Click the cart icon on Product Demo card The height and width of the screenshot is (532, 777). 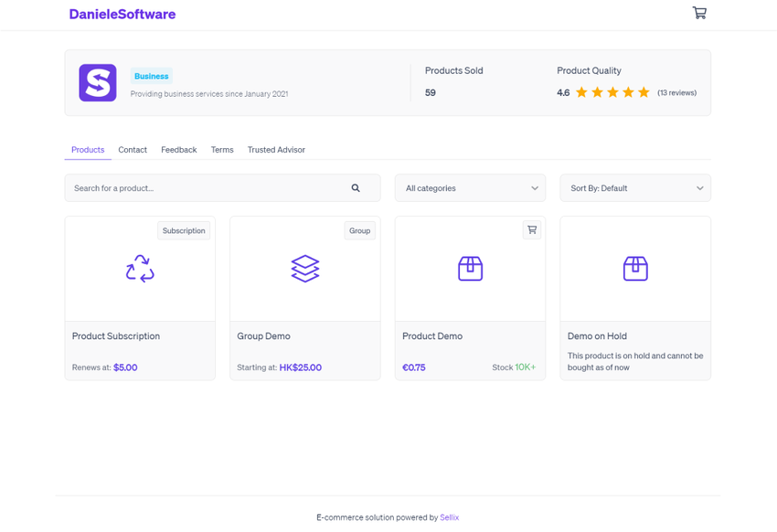(x=531, y=229)
